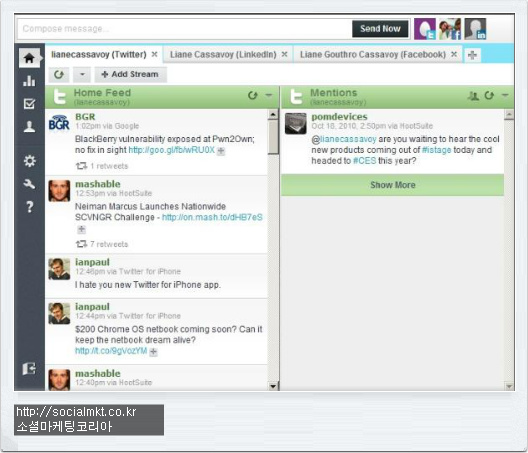Image resolution: width=528 pixels, height=453 pixels.
Task: Open the pomdevices username link
Action: tap(339, 117)
